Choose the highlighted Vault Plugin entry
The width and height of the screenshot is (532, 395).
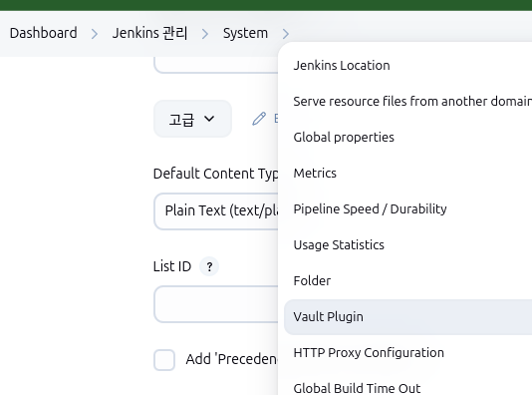click(407, 317)
